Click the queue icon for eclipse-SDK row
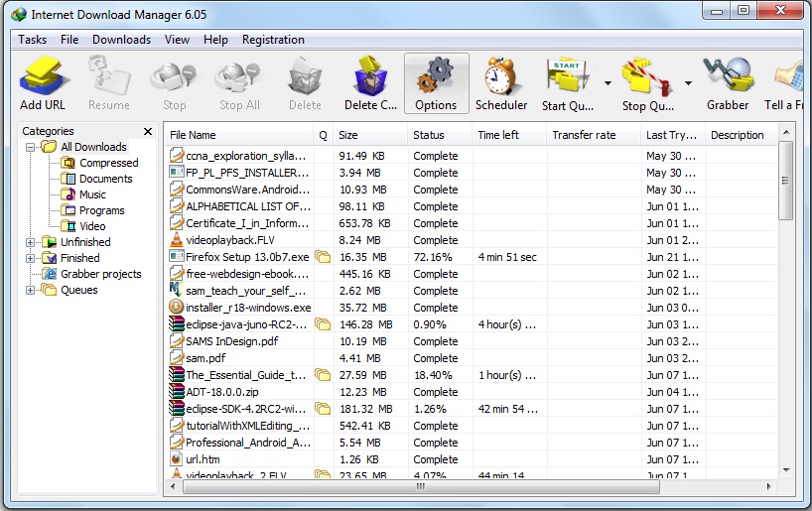 323,409
